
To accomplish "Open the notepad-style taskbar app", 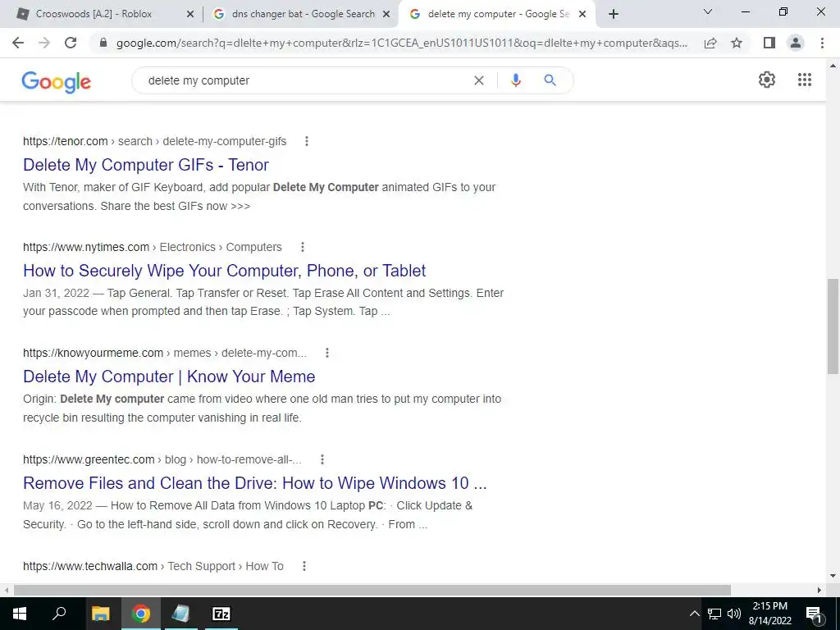I will 180,614.
